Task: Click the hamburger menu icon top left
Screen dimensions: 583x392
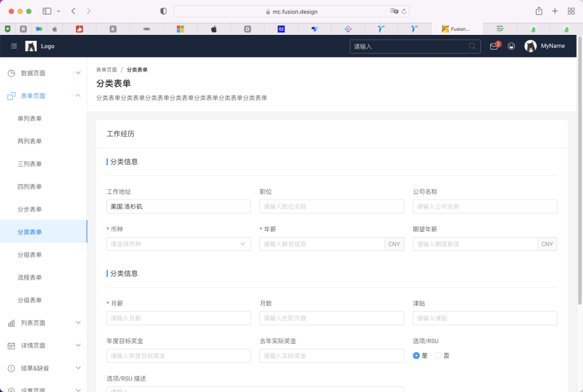Action: (13, 46)
